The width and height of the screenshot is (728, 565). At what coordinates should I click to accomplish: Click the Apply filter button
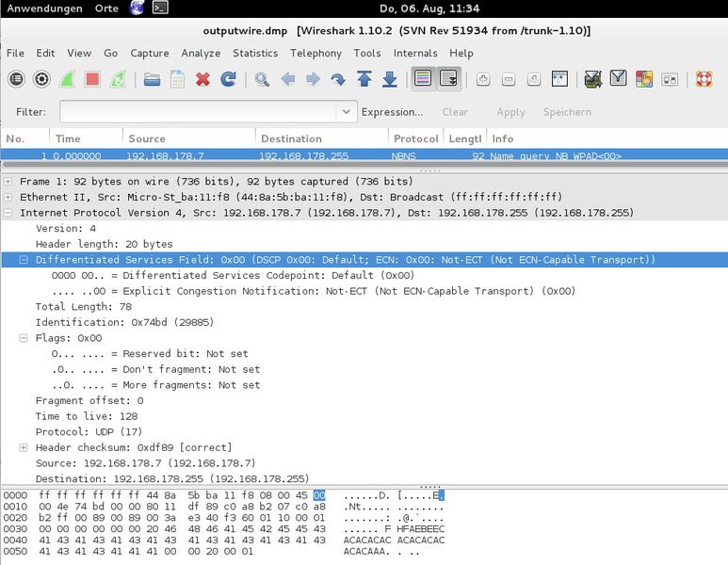coord(510,112)
